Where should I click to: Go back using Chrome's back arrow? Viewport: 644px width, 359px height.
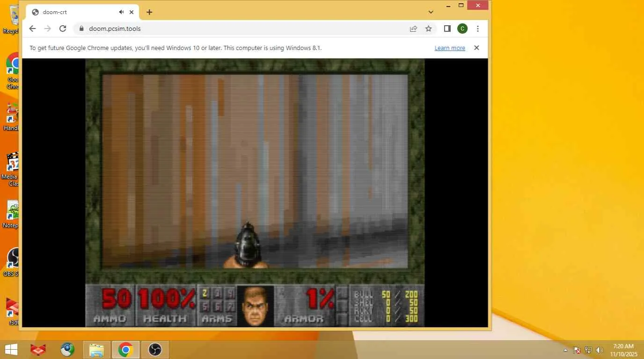pos(32,29)
